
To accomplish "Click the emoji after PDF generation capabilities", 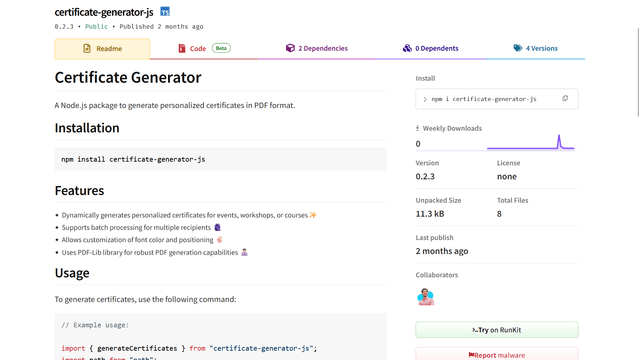I will [244, 252].
